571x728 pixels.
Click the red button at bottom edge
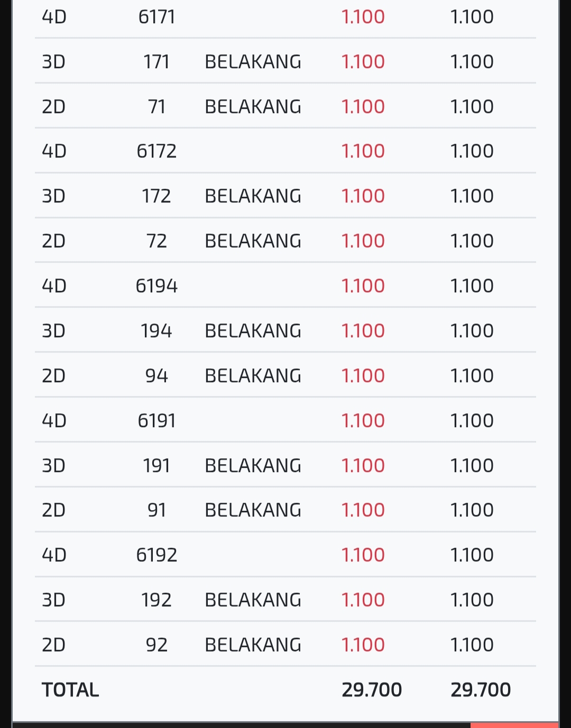(514, 725)
